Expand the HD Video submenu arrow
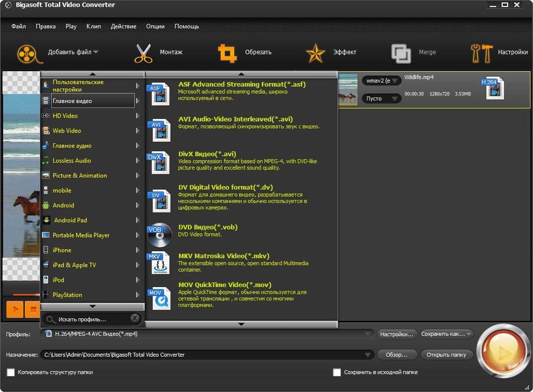The height and width of the screenshot is (392, 533). coord(137,115)
